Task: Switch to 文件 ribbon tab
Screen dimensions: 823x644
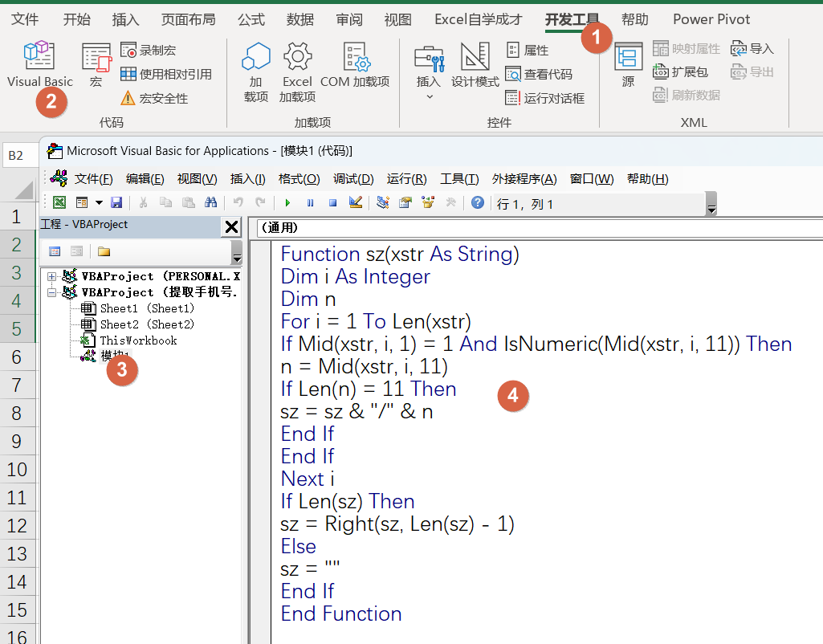Action: click(25, 19)
